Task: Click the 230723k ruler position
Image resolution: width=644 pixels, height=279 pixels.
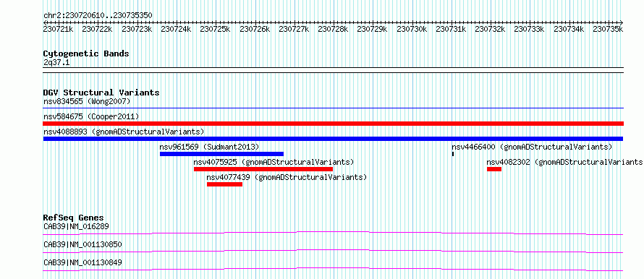Action: click(137, 29)
